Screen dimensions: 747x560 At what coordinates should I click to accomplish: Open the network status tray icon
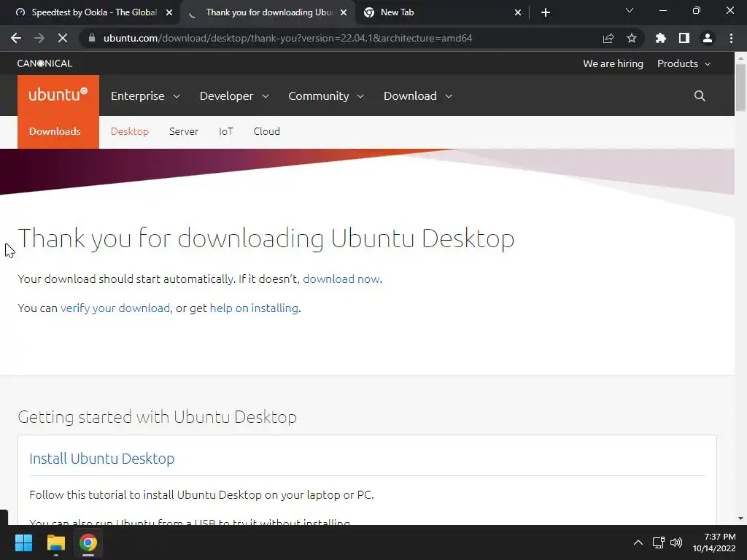(659, 542)
